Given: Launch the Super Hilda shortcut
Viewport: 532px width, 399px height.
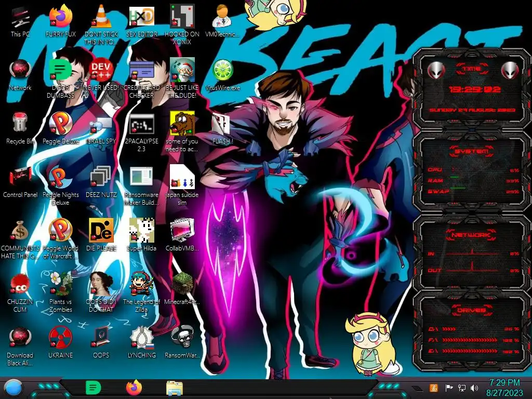Looking at the screenshot, I should pos(141,235).
